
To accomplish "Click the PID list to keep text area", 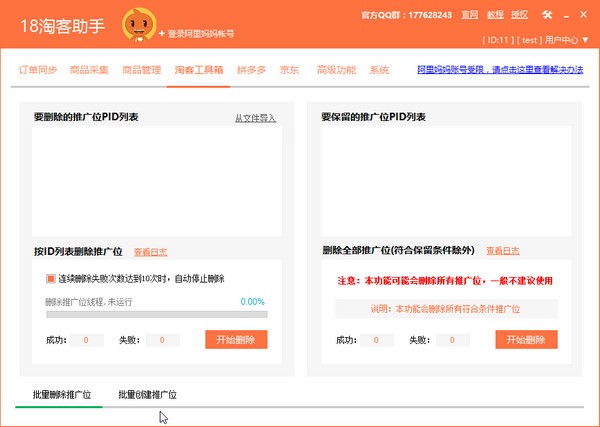I will [446, 181].
